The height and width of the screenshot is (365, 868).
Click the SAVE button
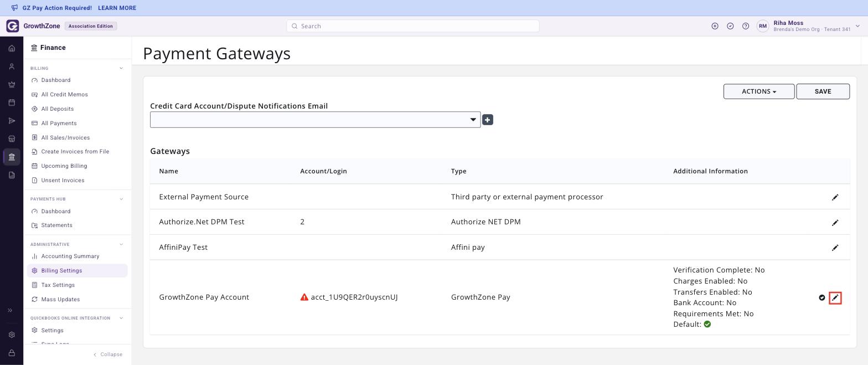(823, 91)
